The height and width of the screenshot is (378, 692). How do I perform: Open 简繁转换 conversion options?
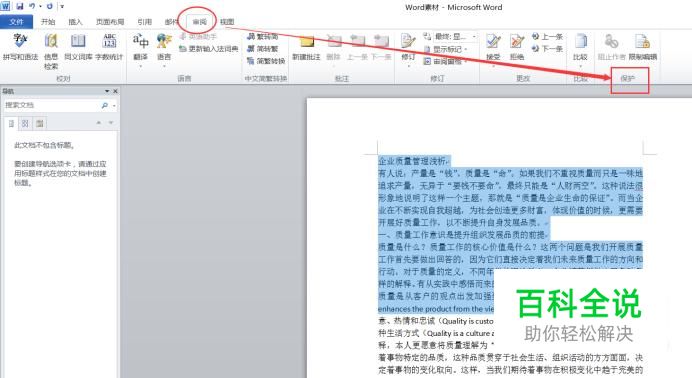coord(266,61)
